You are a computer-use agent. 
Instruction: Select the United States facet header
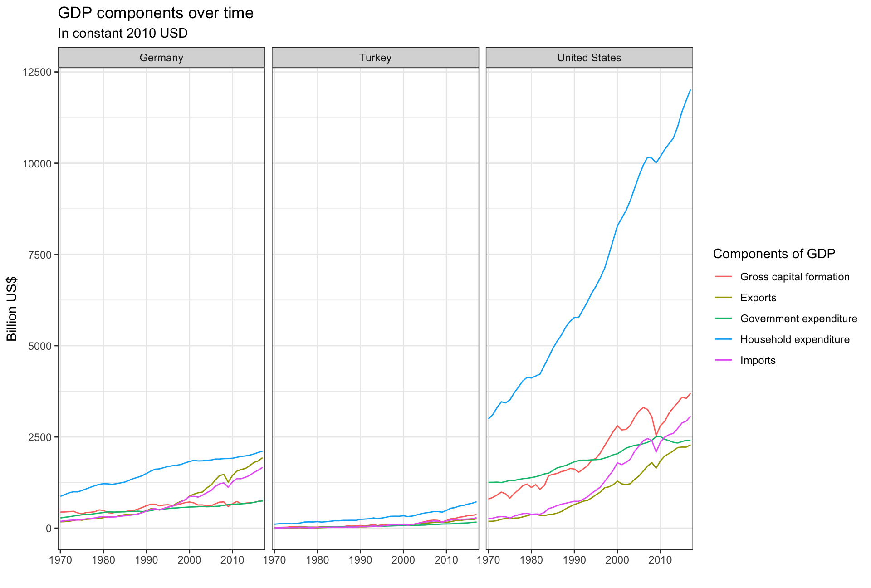point(589,58)
